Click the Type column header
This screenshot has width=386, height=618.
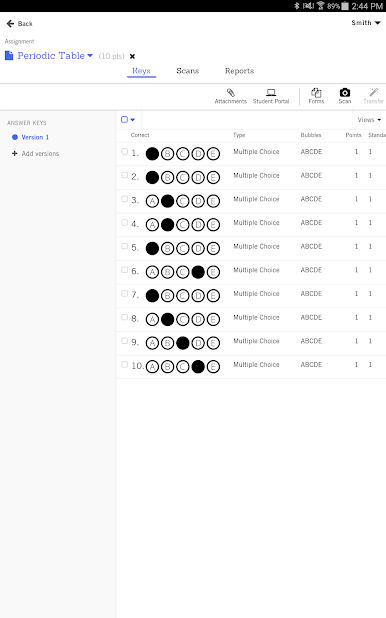pyautogui.click(x=239, y=135)
